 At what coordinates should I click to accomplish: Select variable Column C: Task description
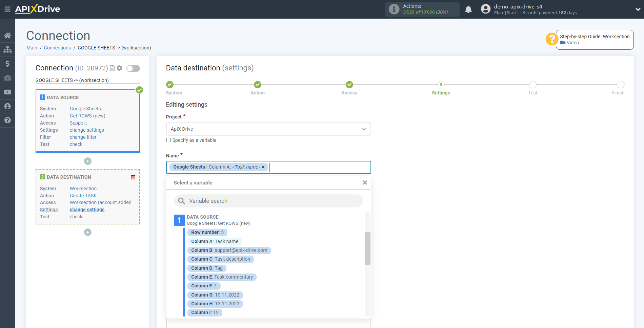221,259
